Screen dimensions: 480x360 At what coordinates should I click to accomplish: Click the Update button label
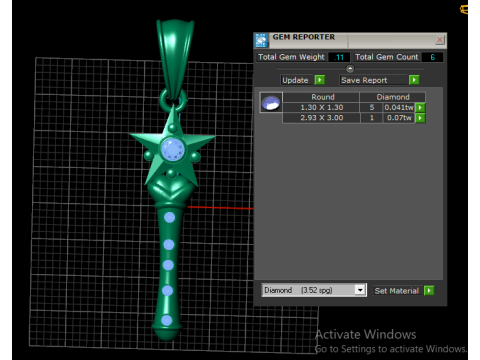click(x=296, y=80)
